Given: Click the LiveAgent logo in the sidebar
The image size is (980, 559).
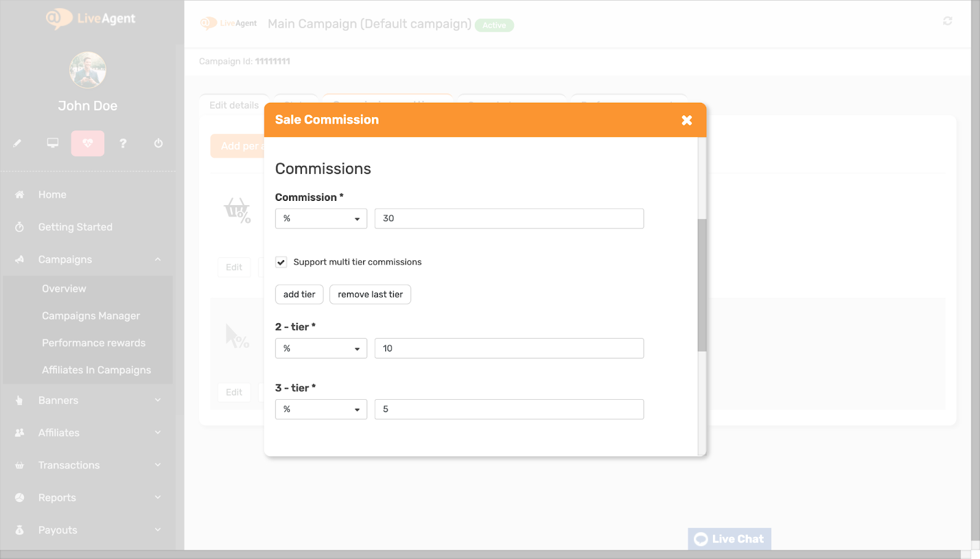Looking at the screenshot, I should (89, 18).
